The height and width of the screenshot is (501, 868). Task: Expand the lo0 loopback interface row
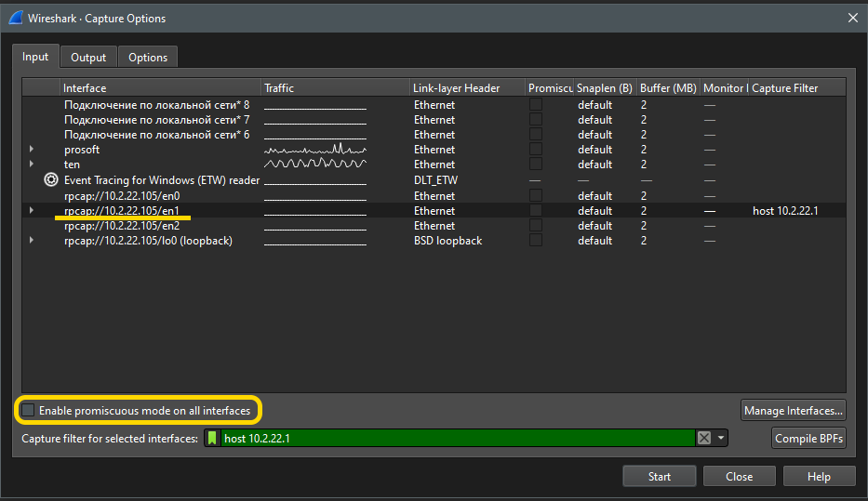click(32, 241)
